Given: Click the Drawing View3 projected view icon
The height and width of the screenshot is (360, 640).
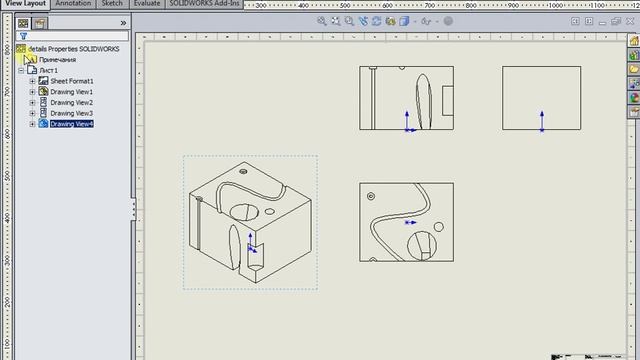Looking at the screenshot, I should pos(43,113).
